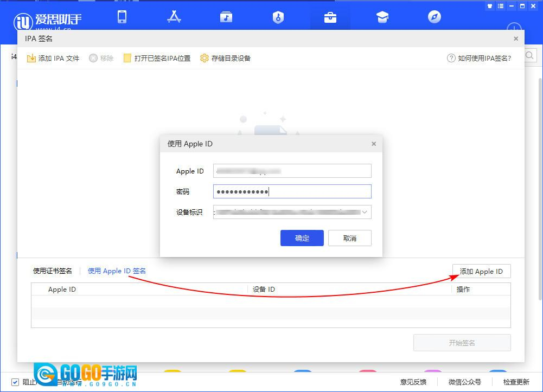Image resolution: width=543 pixels, height=392 pixels.
Task: Open the ringtones and music section icon
Action: [x=226, y=17]
